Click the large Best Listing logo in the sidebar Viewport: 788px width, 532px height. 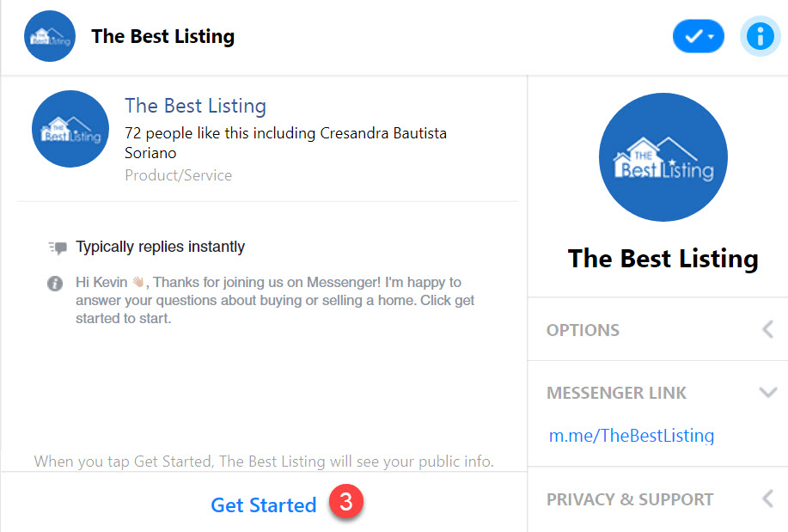click(663, 157)
